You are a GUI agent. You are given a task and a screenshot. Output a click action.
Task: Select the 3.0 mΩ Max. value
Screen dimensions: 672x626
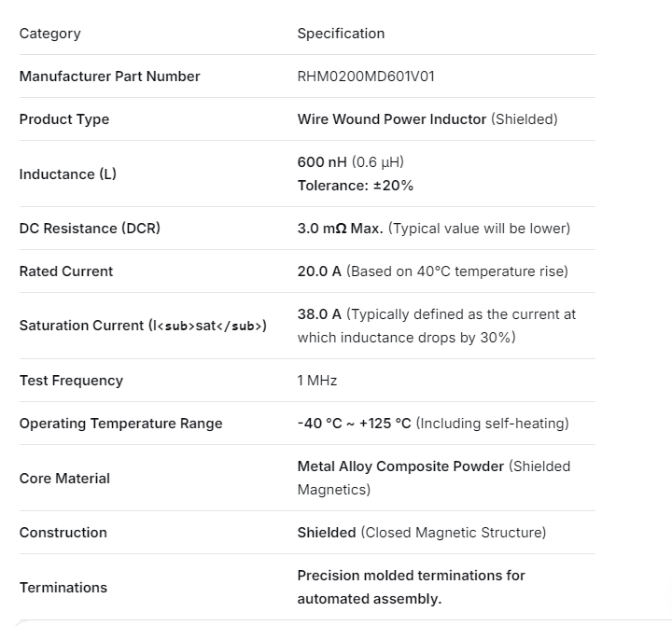point(340,229)
